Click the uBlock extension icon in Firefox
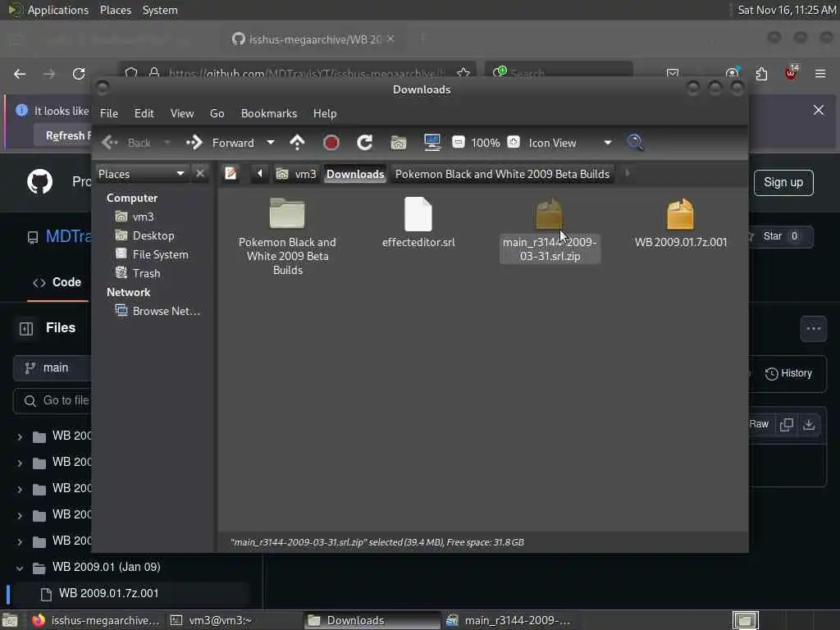The height and width of the screenshot is (630, 840). click(791, 73)
